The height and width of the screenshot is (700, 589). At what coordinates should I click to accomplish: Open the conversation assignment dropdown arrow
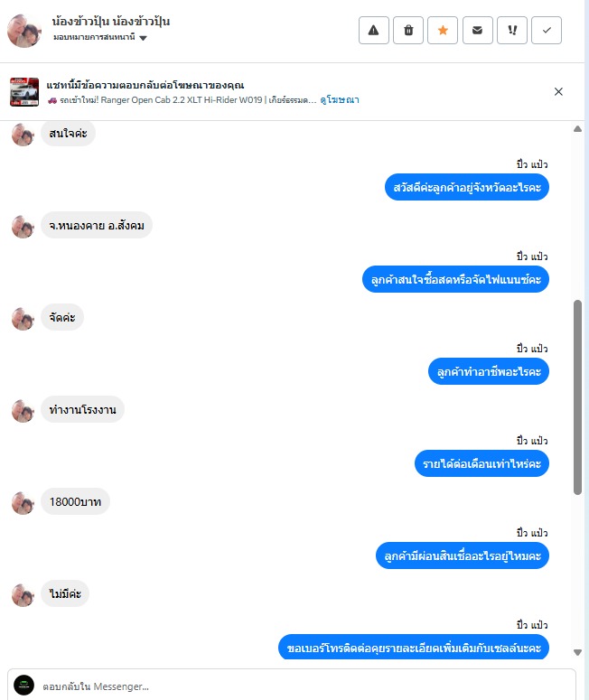coord(143,38)
